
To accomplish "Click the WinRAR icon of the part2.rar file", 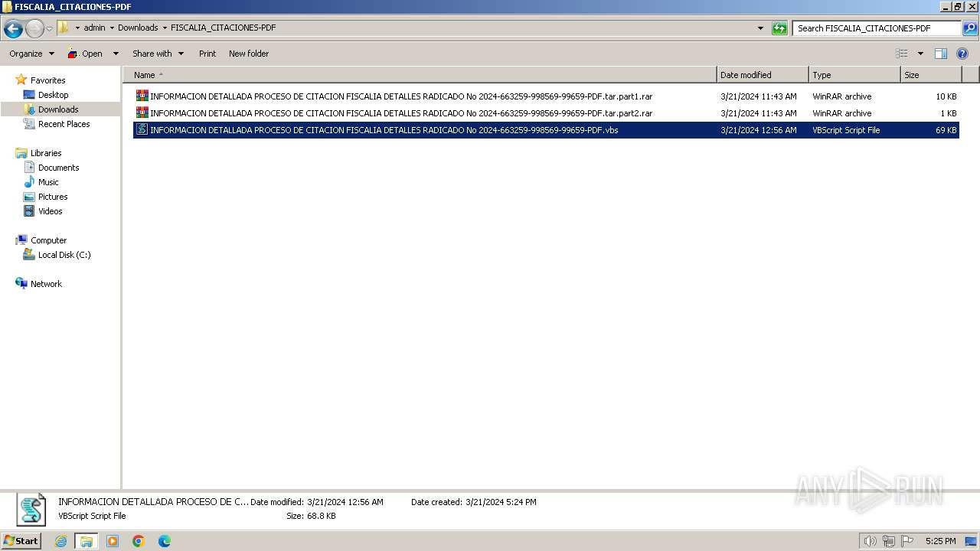I will [x=142, y=113].
